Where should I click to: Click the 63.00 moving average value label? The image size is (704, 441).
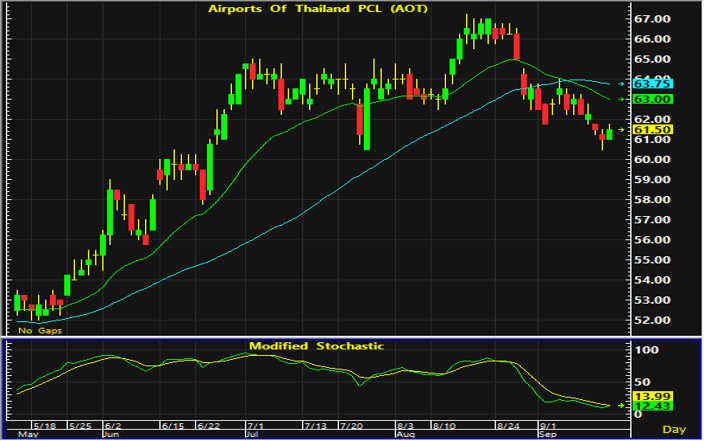coord(652,99)
